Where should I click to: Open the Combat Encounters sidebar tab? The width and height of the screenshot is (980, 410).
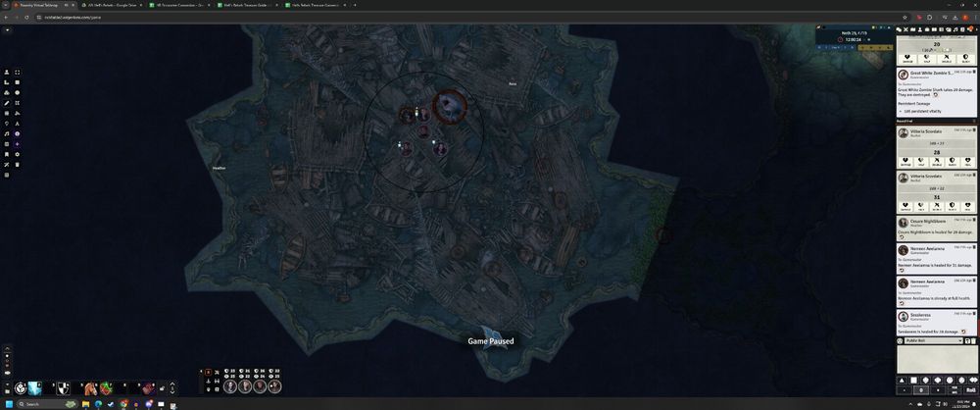coord(906,29)
